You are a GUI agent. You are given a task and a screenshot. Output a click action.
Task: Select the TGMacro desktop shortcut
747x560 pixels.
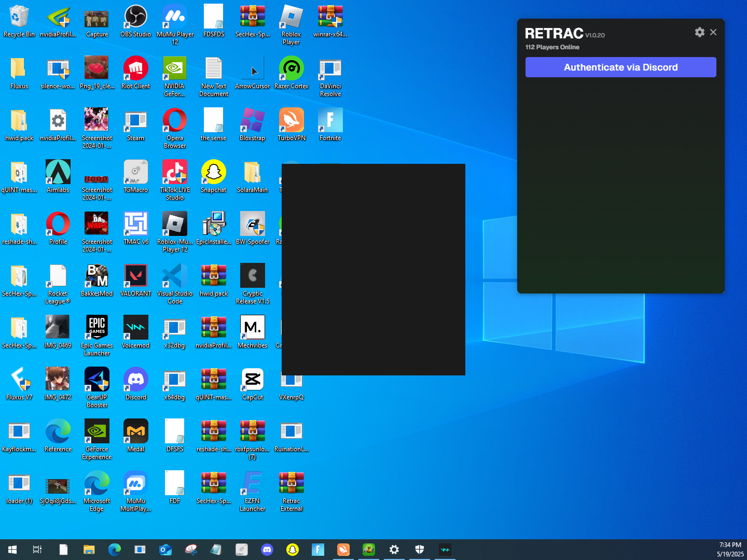(136, 177)
